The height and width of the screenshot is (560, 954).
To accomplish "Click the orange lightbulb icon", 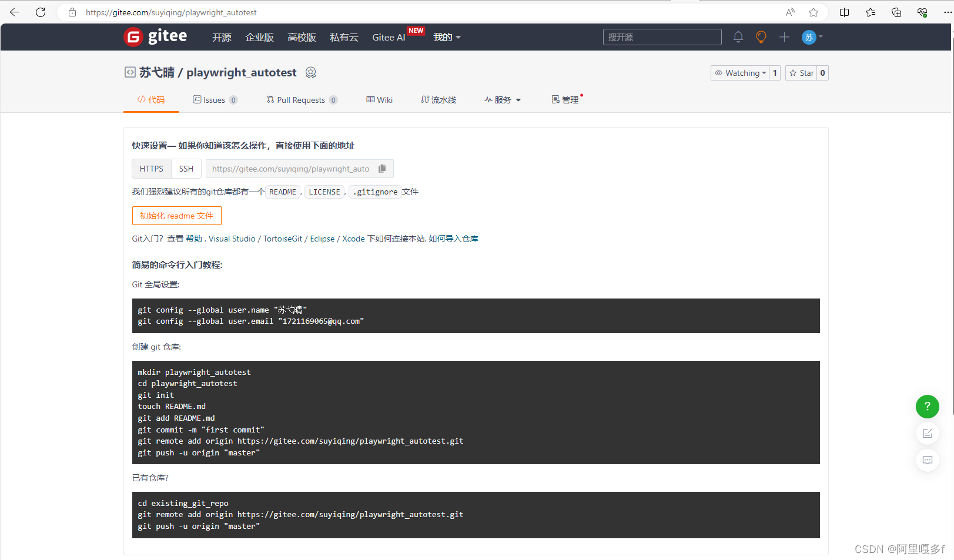I will click(761, 37).
